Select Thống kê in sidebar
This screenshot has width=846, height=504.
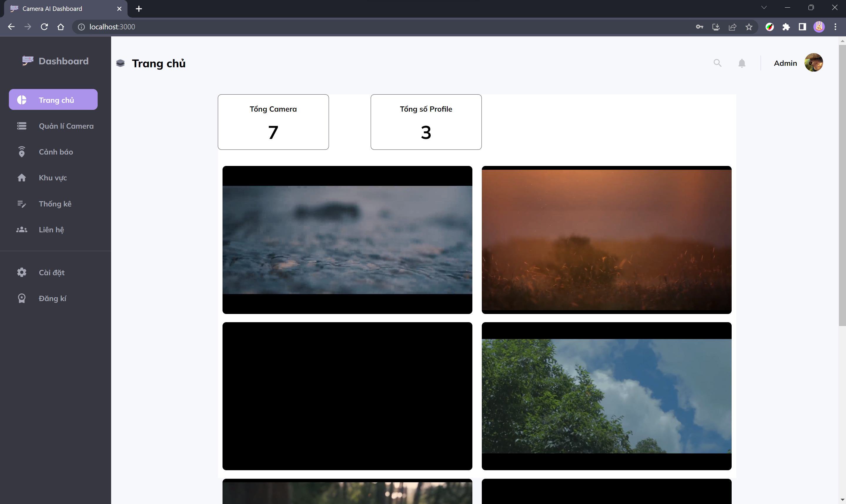point(55,204)
